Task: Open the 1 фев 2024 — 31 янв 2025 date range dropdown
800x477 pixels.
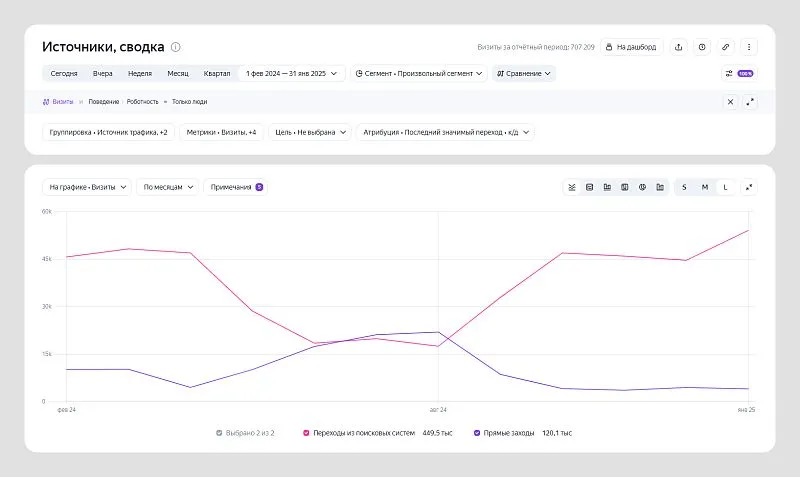Action: (x=291, y=73)
